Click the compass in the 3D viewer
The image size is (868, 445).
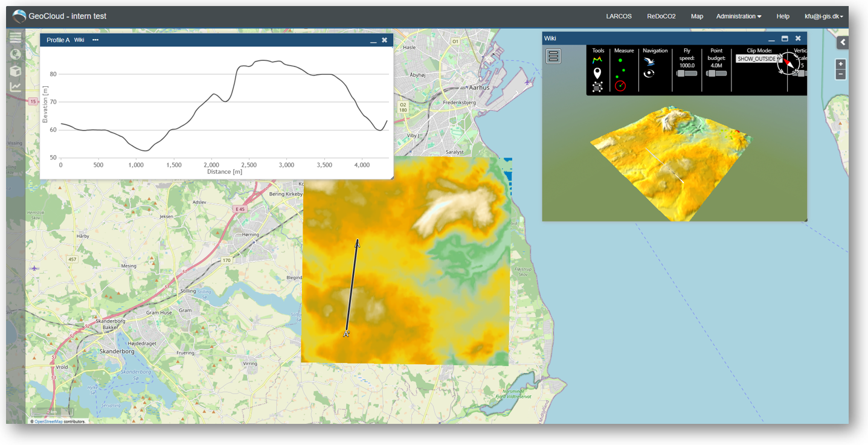(788, 63)
